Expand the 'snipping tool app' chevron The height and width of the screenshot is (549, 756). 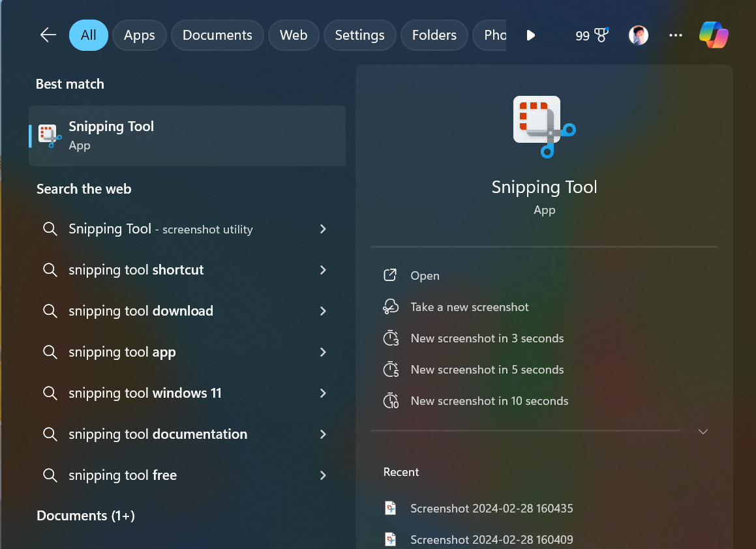(323, 352)
